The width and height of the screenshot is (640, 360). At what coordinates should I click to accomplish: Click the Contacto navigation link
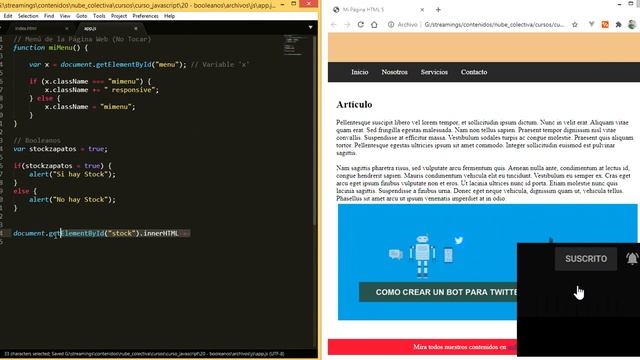[x=474, y=72]
